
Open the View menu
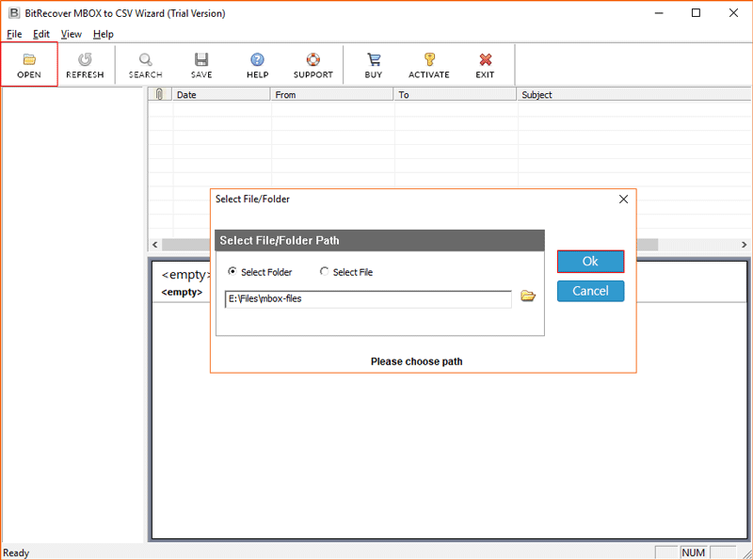click(x=72, y=34)
